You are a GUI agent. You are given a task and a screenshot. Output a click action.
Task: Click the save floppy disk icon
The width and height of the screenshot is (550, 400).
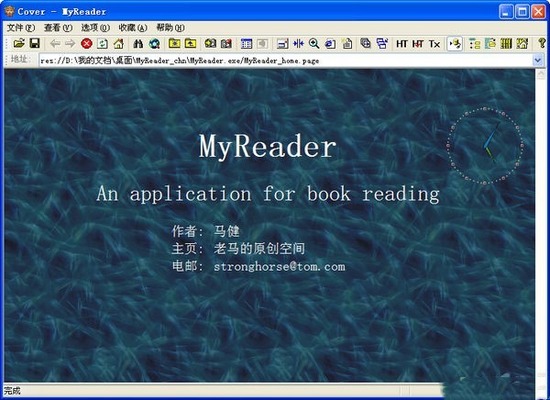click(34, 44)
